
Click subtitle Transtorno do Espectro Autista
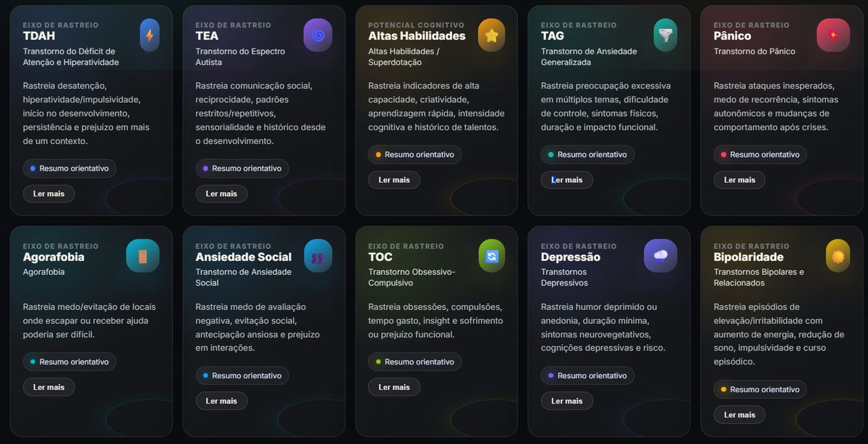click(240, 57)
